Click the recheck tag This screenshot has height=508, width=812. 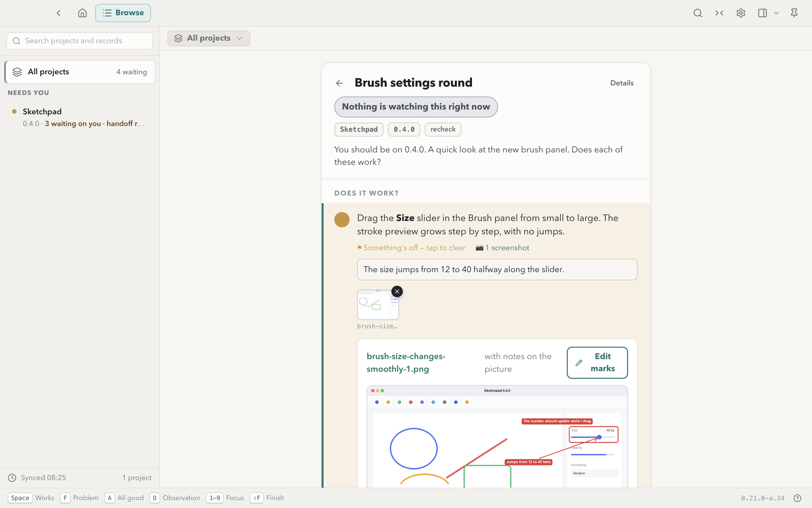click(x=443, y=130)
